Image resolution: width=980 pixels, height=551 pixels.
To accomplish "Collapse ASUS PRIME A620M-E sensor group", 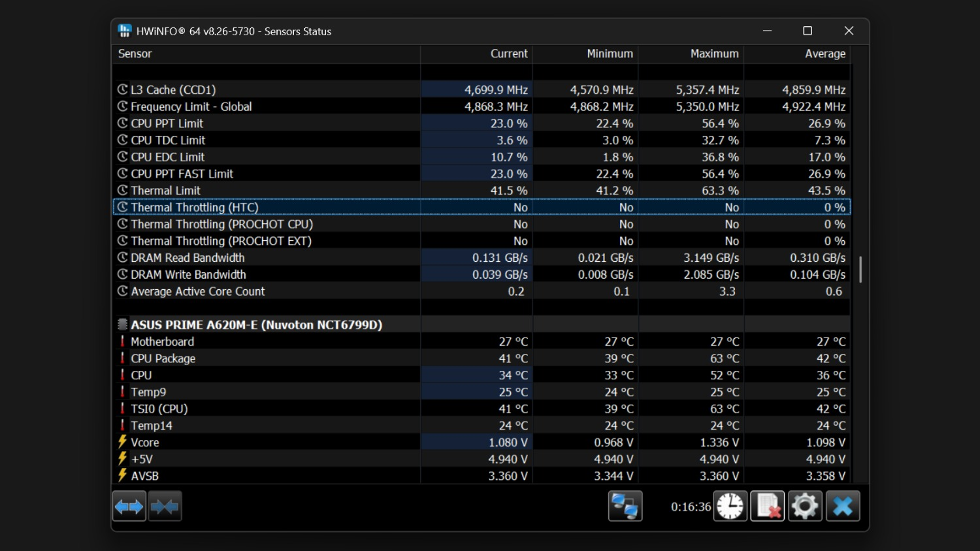I will pyautogui.click(x=256, y=324).
